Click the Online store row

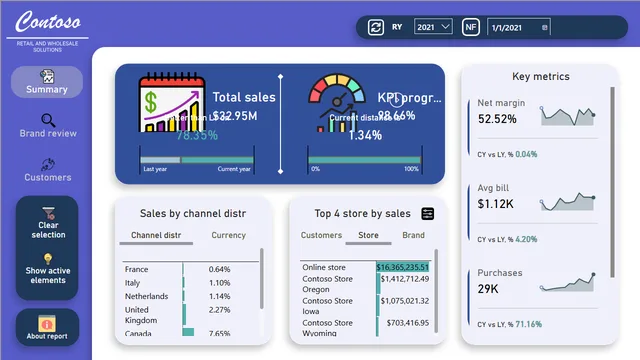coord(365,267)
